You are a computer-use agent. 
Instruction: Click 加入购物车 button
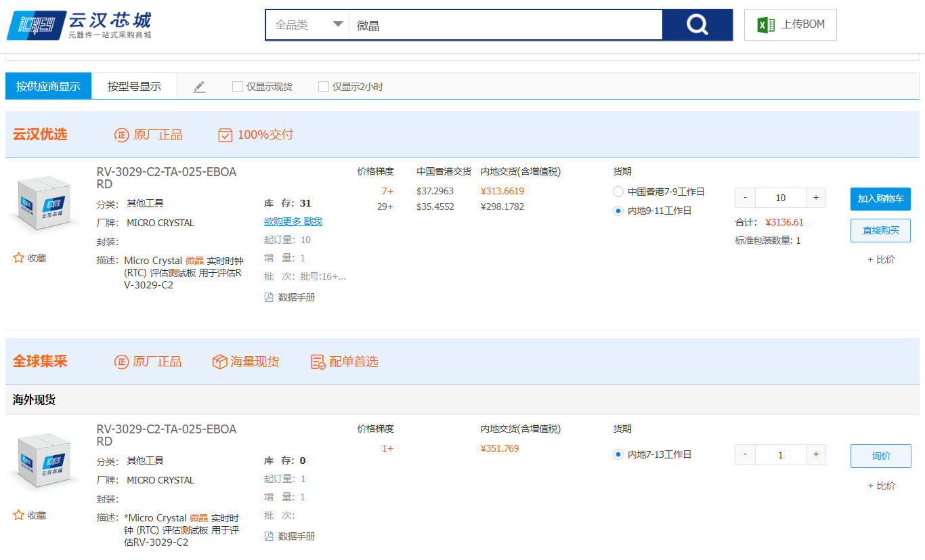tap(880, 198)
